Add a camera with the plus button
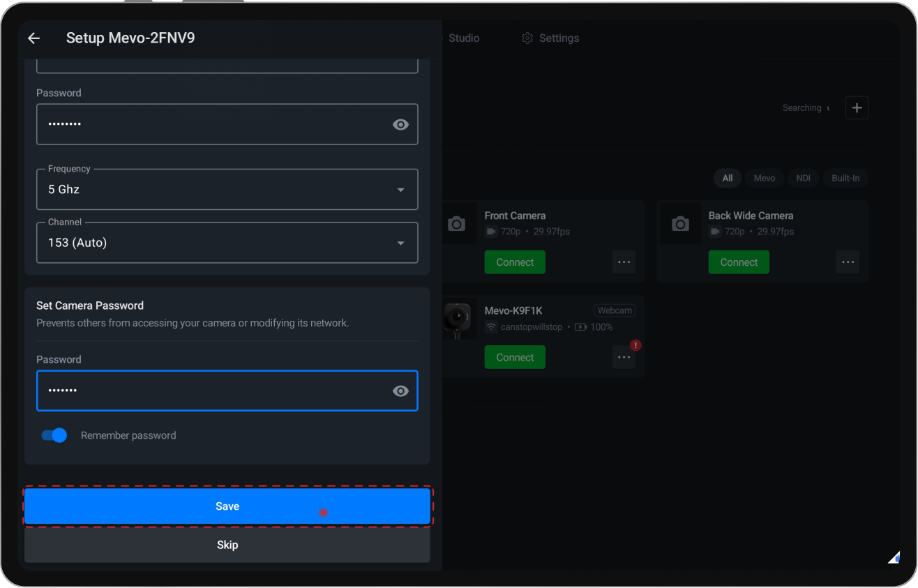This screenshot has height=588, width=918. point(857,108)
